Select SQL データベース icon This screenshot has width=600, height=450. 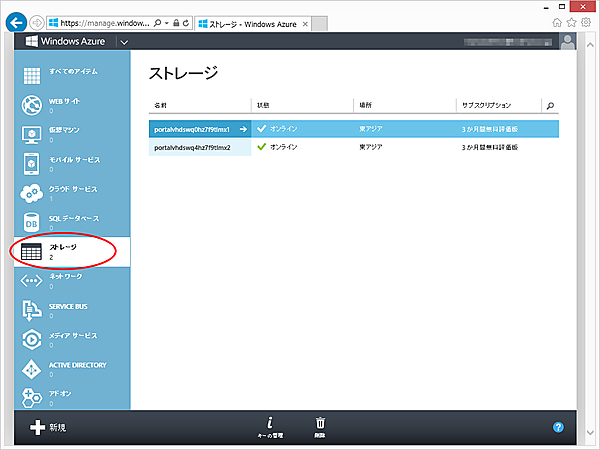tap(31, 222)
